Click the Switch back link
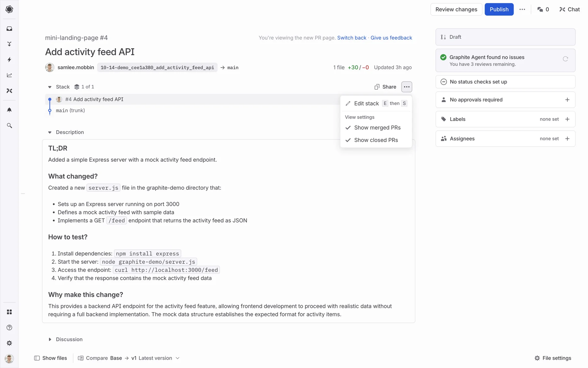 pos(352,38)
